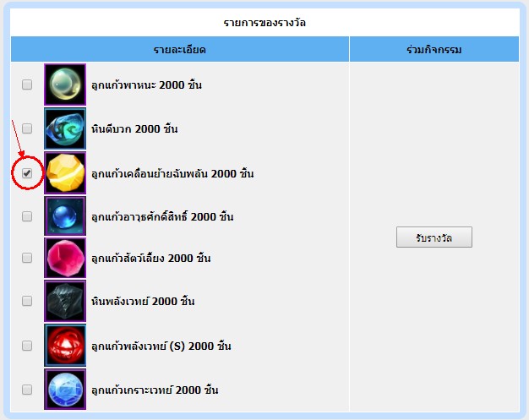529x420 pixels.
Task: Click the light-blue crystal icon ลูกแก้วเกราะเวทย์
Action: coord(65,389)
